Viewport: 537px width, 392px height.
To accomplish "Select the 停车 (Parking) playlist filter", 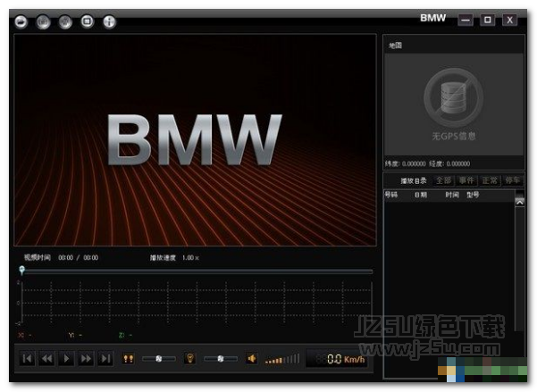I will 512,180.
